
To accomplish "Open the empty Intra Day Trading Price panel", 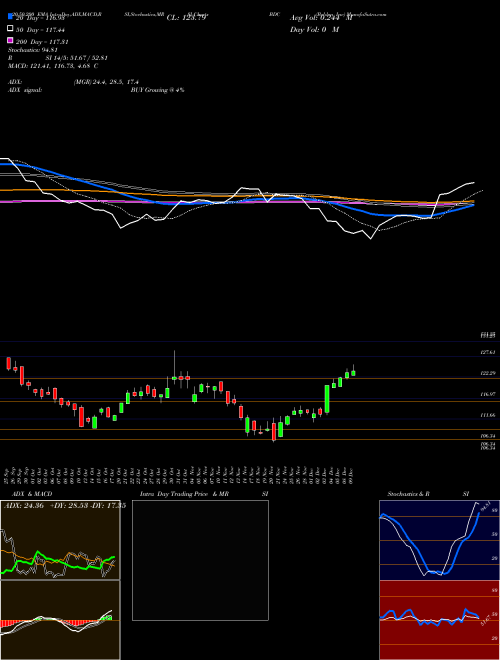I will click(200, 560).
